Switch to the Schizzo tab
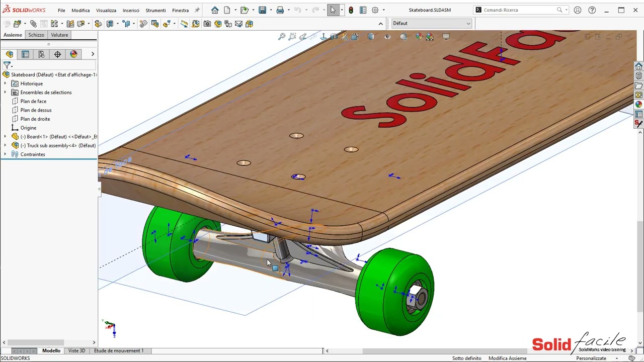Viewport: 644px width, 362px height. click(x=36, y=35)
